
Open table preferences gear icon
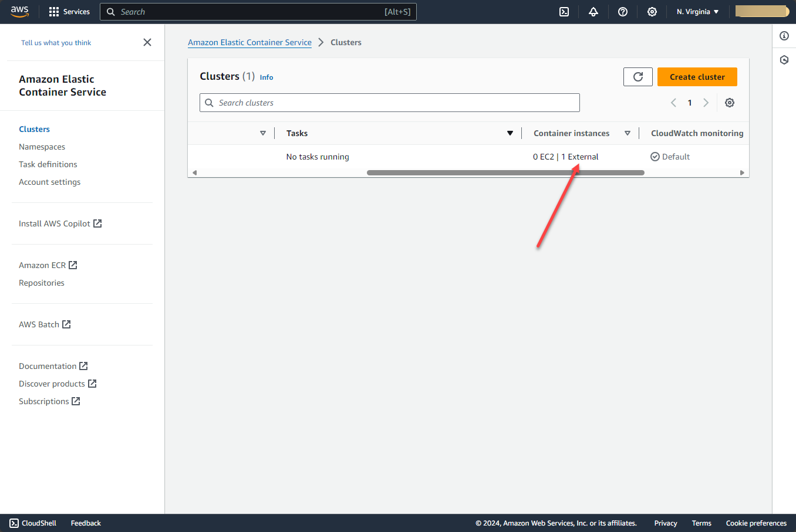pos(730,103)
